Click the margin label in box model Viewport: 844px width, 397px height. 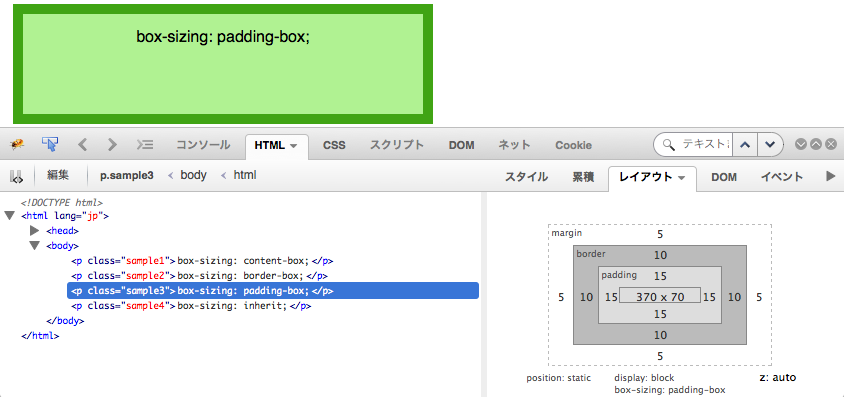[567, 233]
